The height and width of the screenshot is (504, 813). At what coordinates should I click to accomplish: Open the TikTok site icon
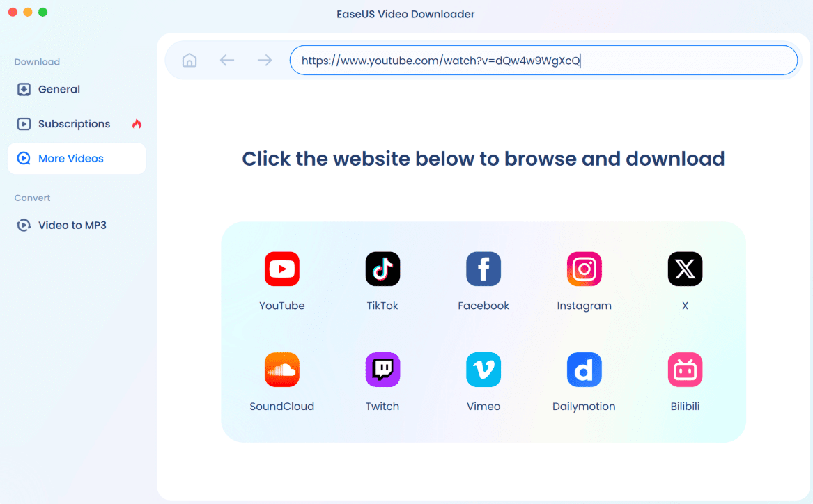click(x=382, y=269)
